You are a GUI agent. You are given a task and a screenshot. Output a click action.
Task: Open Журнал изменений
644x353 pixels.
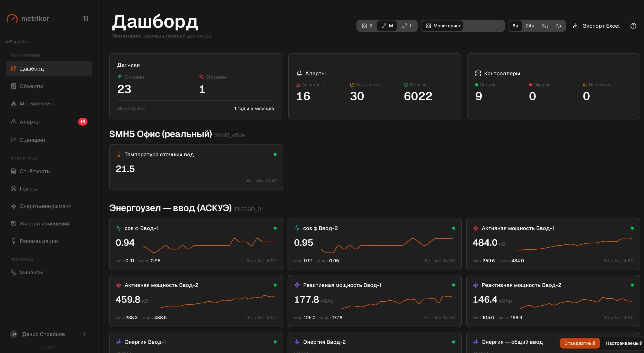(x=49, y=224)
